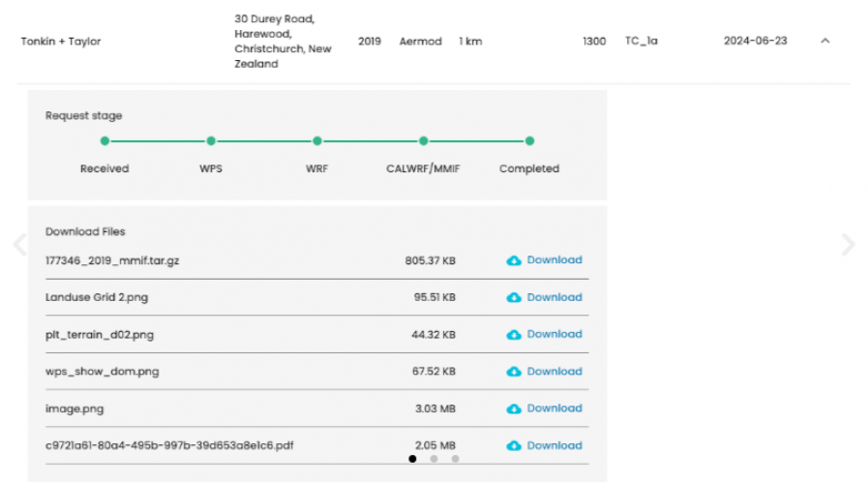Click cloud icon for Landuse Grid 2.png
The height and width of the screenshot is (484, 868).
click(x=514, y=297)
